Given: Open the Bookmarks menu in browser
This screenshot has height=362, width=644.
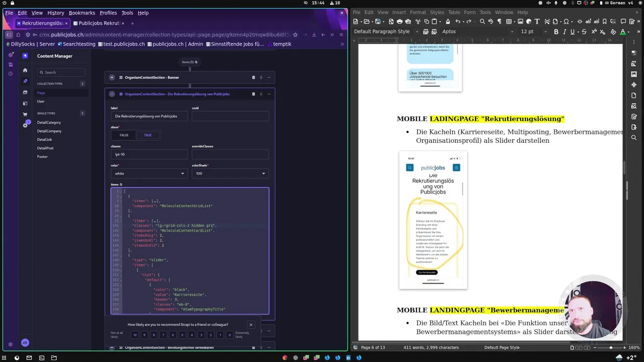Looking at the screenshot, I should click(x=82, y=13).
